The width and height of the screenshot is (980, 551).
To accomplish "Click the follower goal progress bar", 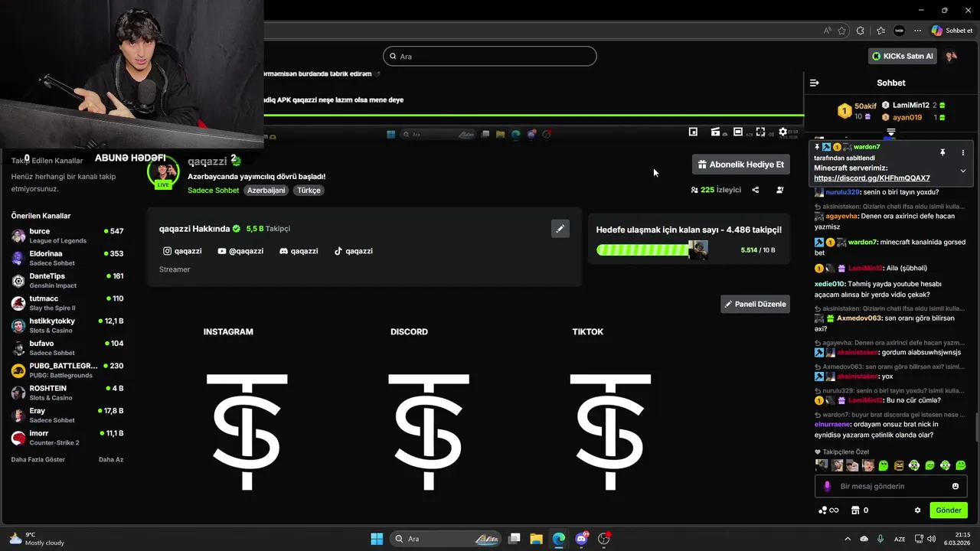I will (652, 250).
